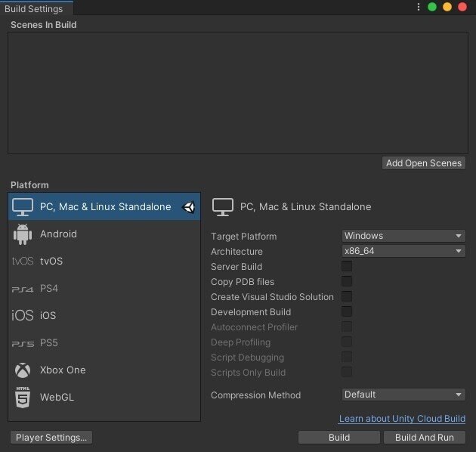
Task: Open the Compression Method dropdown
Action: (x=403, y=395)
